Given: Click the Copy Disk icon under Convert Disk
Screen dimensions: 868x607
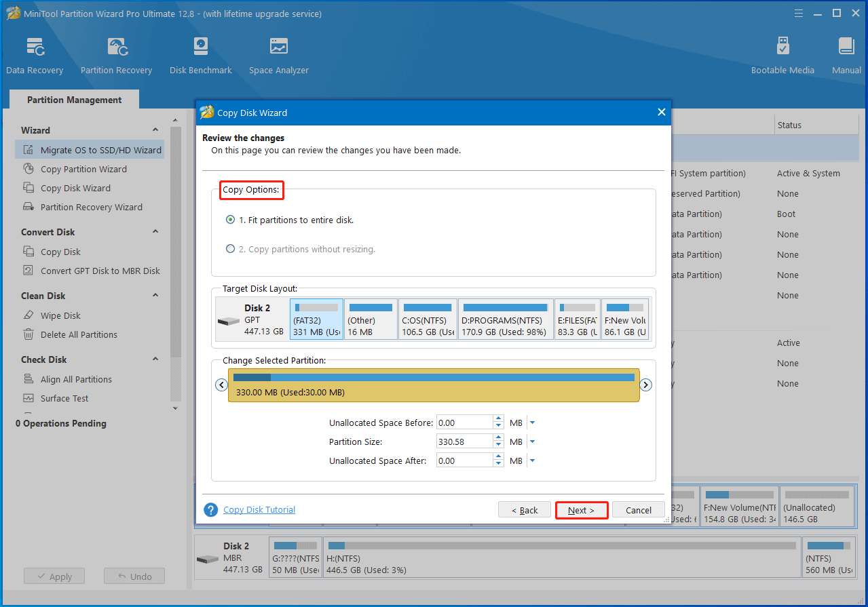Looking at the screenshot, I should (29, 252).
